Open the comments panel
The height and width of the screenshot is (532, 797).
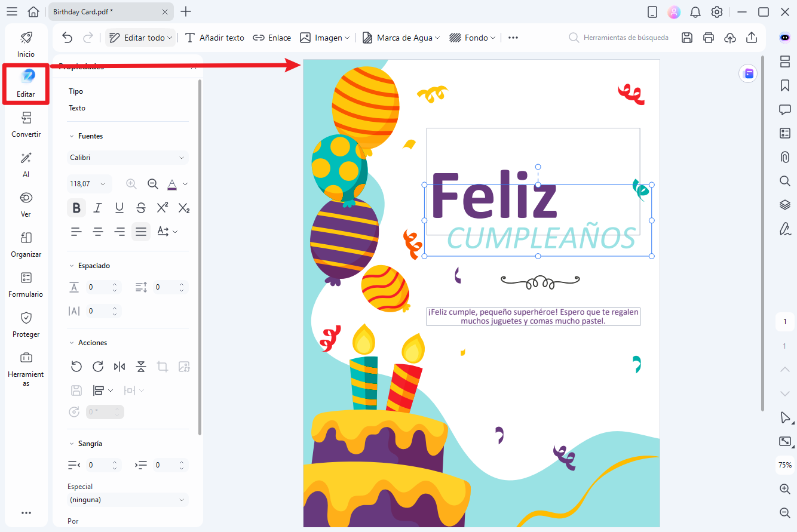point(784,109)
